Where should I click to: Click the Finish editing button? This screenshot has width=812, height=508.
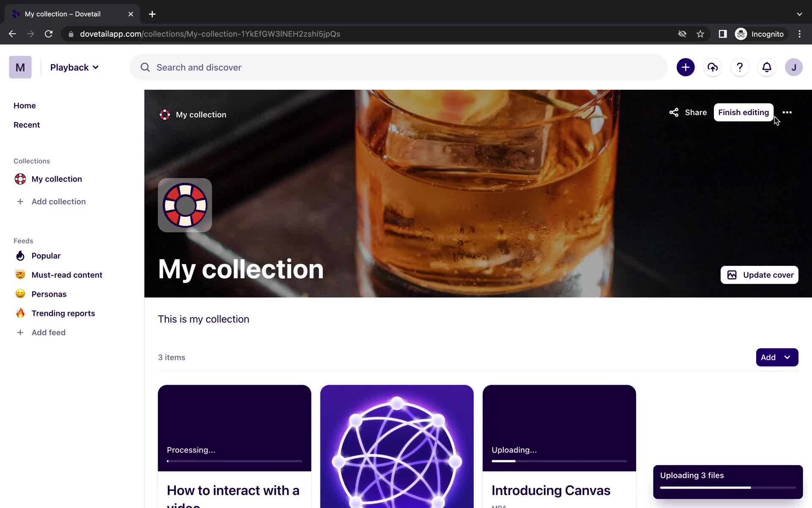coord(743,112)
